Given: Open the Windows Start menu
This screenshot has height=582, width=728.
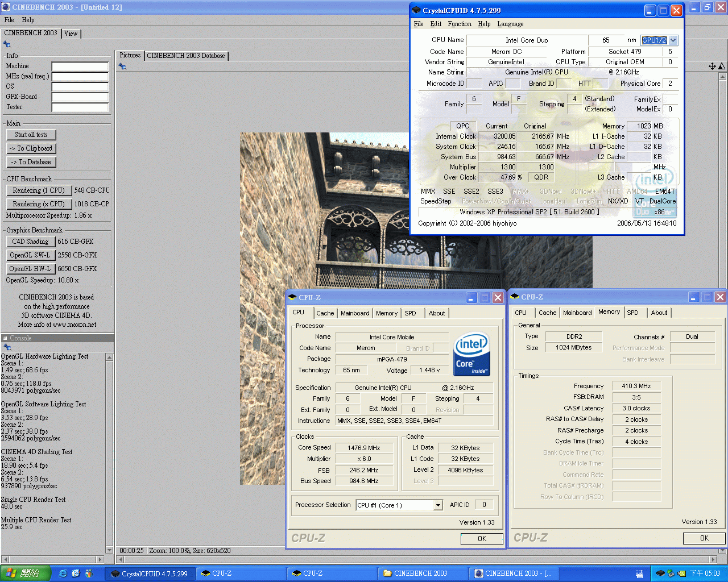Looking at the screenshot, I should tap(26, 573).
